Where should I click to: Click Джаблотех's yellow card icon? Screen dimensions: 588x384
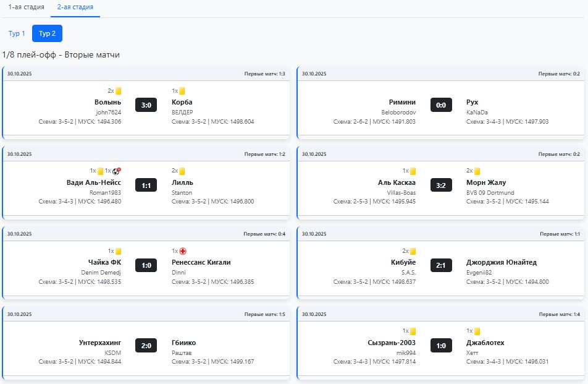pyautogui.click(x=477, y=331)
